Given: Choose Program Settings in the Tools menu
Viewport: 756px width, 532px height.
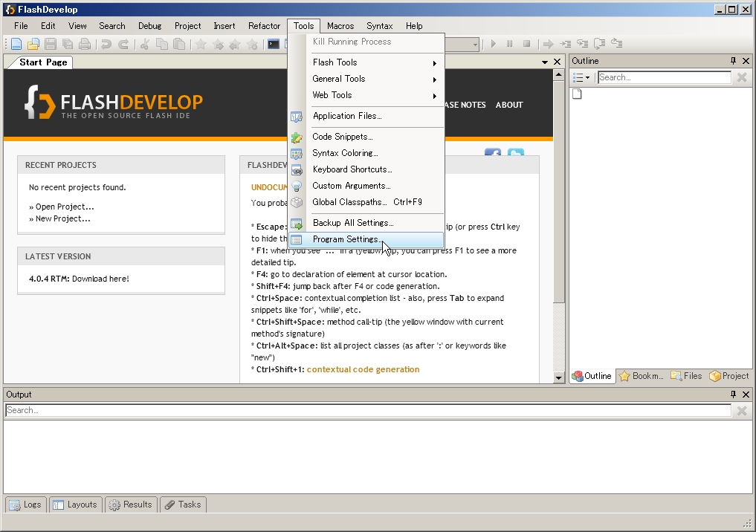Looking at the screenshot, I should [x=366, y=239].
